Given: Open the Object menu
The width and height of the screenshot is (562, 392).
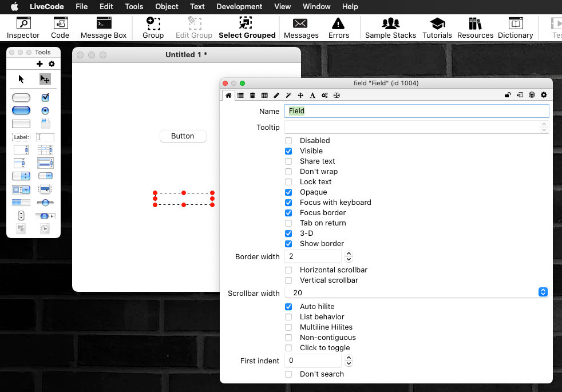Looking at the screenshot, I should pyautogui.click(x=167, y=7).
